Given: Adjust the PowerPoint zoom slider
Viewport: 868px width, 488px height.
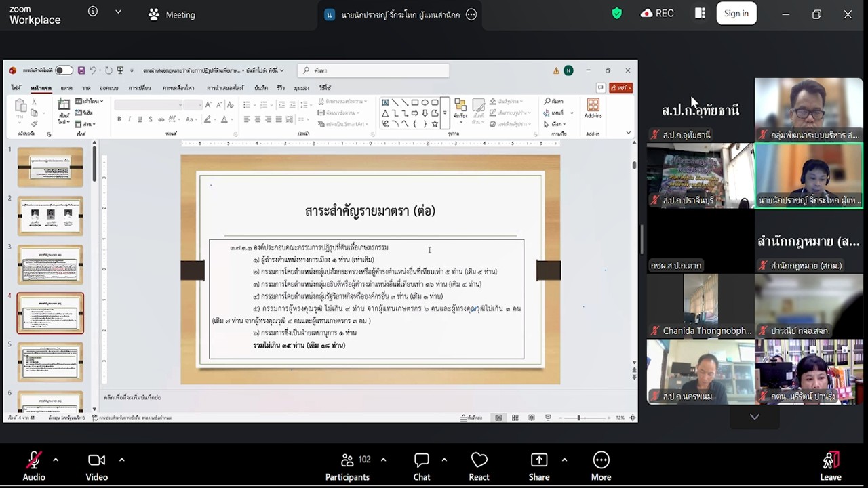Looking at the screenshot, I should point(578,418).
